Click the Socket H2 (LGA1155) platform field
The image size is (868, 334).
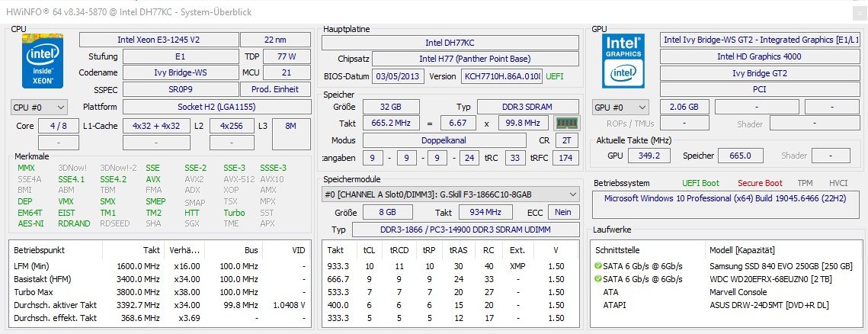[216, 107]
